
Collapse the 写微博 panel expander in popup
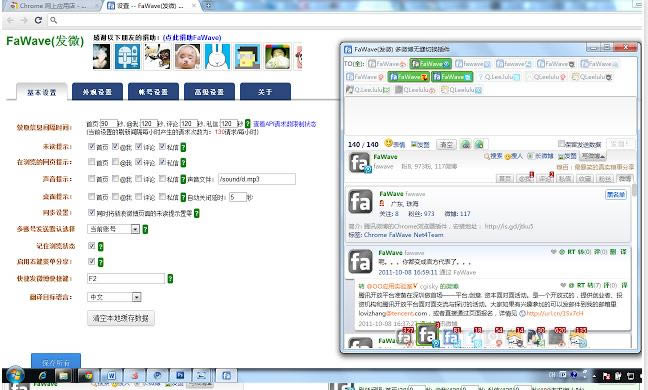[x=593, y=156]
